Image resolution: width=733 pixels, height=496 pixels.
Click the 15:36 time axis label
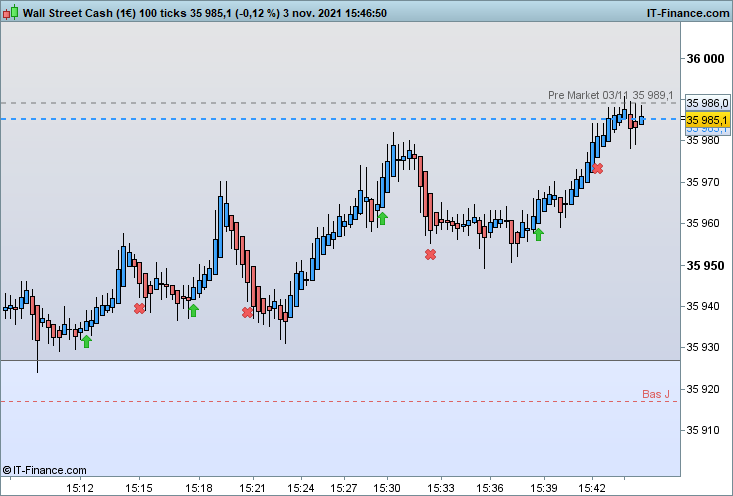coord(489,489)
